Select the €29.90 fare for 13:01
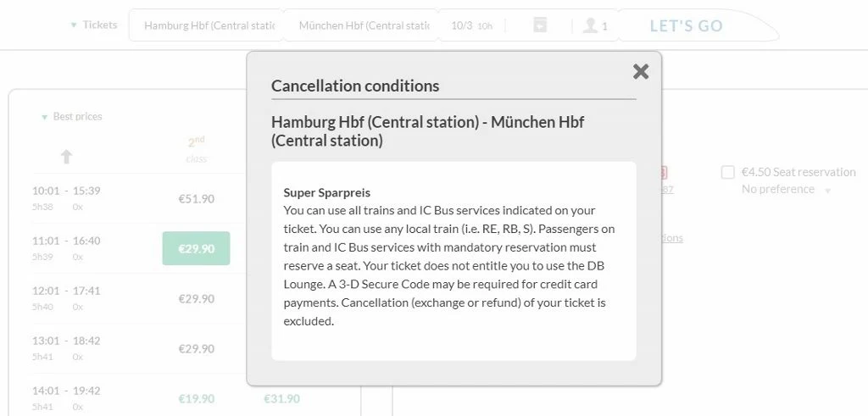This screenshot has width=868, height=416. [196, 348]
